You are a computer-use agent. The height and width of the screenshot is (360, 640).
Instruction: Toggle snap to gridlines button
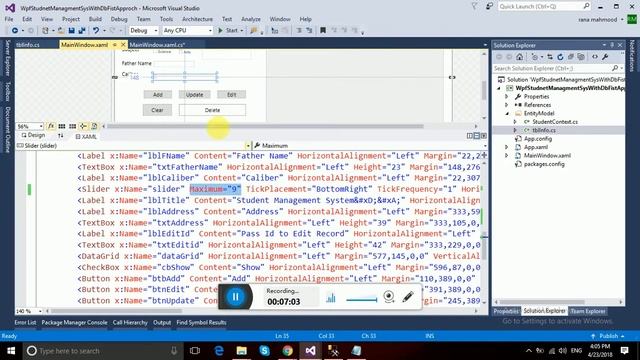tap(72, 126)
